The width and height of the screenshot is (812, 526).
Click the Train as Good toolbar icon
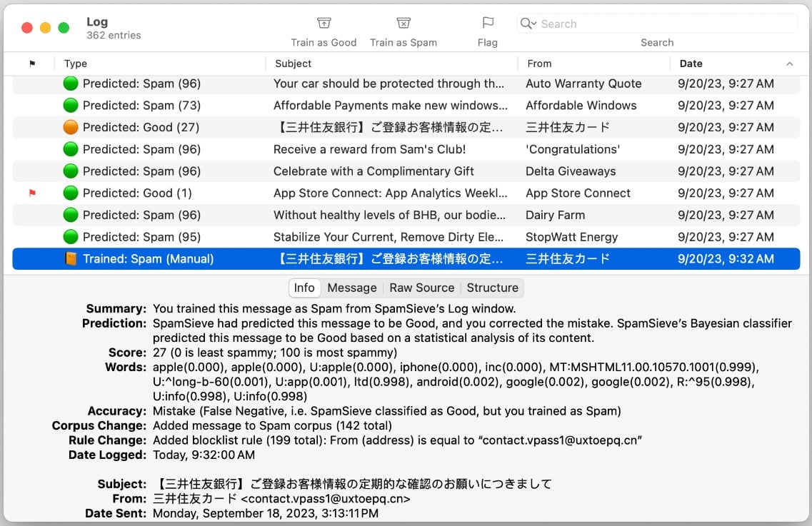pos(324,24)
